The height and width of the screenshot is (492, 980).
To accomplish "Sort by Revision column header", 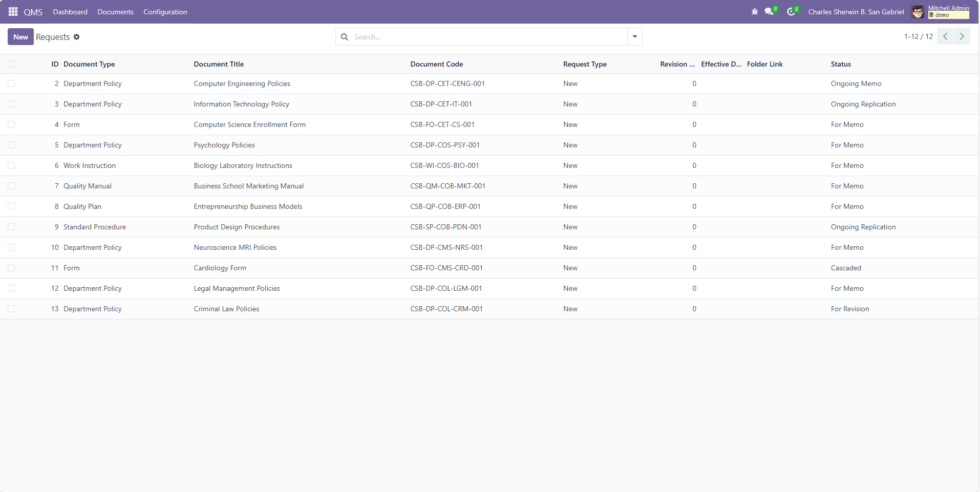I will 677,64.
